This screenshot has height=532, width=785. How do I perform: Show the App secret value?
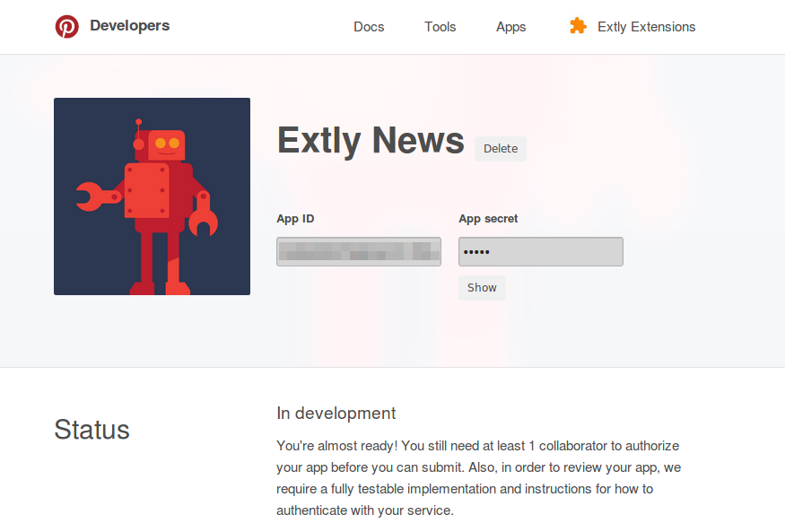coord(482,288)
